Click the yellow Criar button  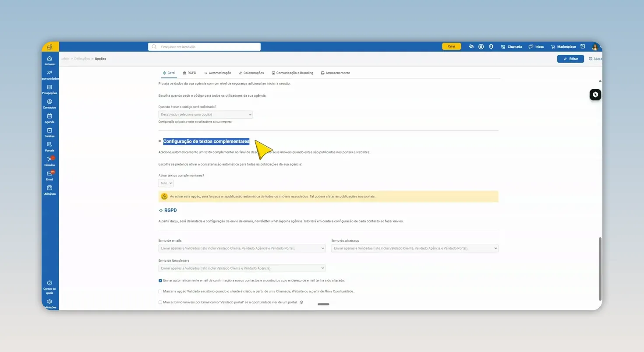(x=451, y=46)
